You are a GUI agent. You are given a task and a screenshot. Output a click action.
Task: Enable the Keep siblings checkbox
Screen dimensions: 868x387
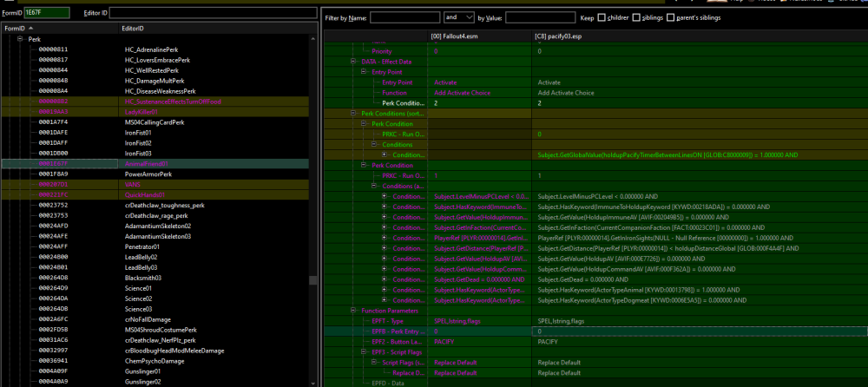[636, 17]
